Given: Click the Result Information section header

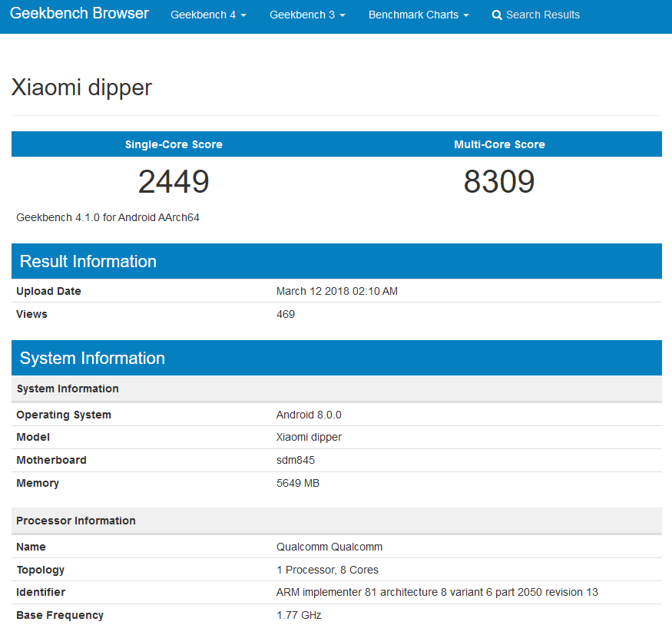Looking at the screenshot, I should coord(336,261).
